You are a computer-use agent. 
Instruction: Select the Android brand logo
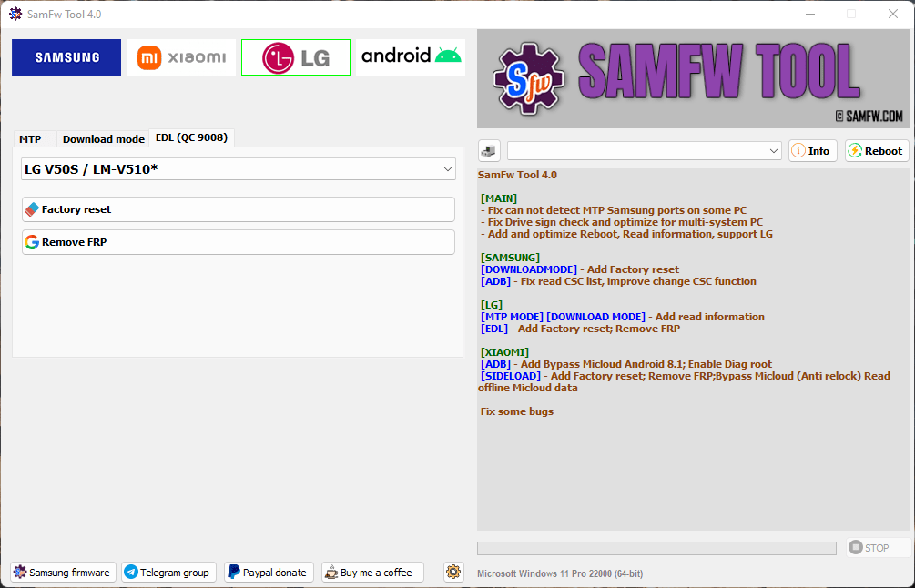(411, 57)
